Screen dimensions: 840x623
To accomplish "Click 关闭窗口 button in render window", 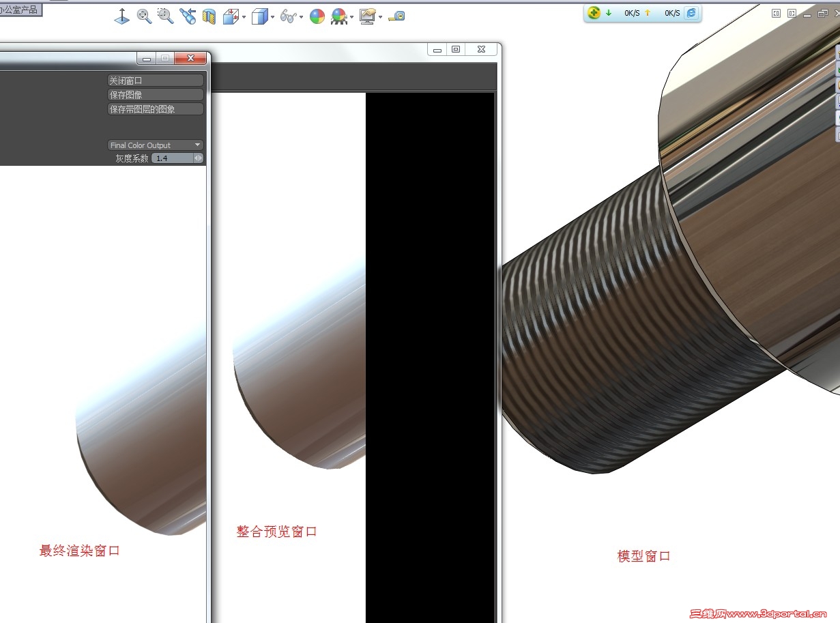I will point(156,81).
